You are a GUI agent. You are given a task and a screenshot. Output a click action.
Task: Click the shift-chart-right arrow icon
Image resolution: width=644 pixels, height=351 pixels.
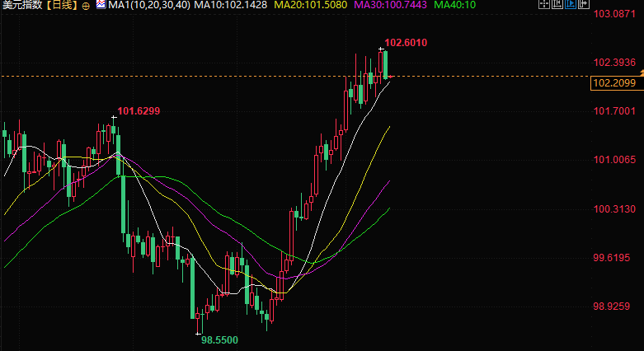coord(584,4)
